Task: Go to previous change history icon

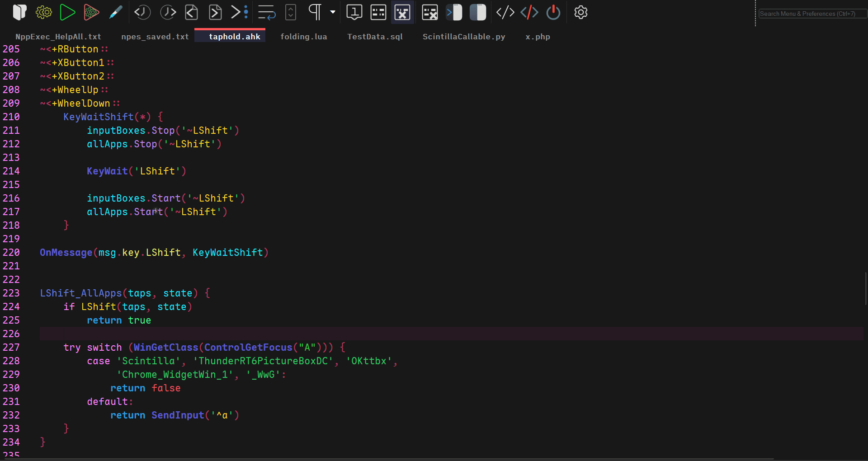Action: coord(142,12)
